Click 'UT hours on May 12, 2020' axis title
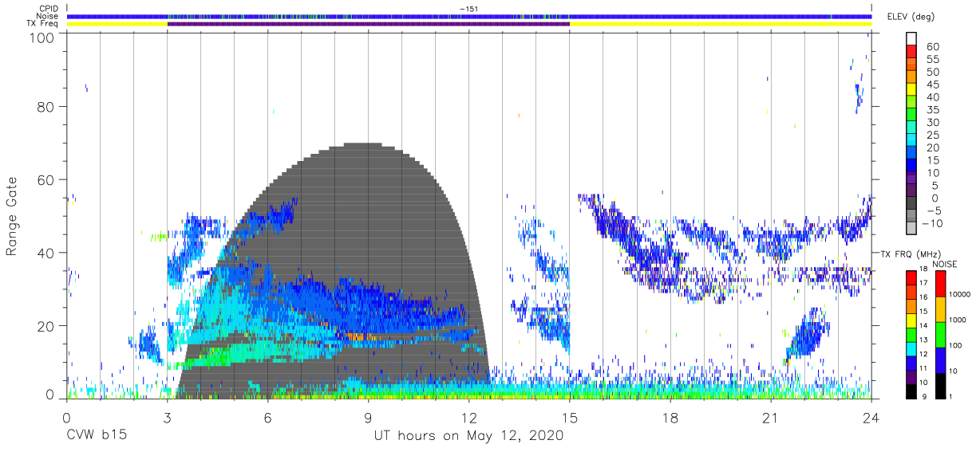 468,436
